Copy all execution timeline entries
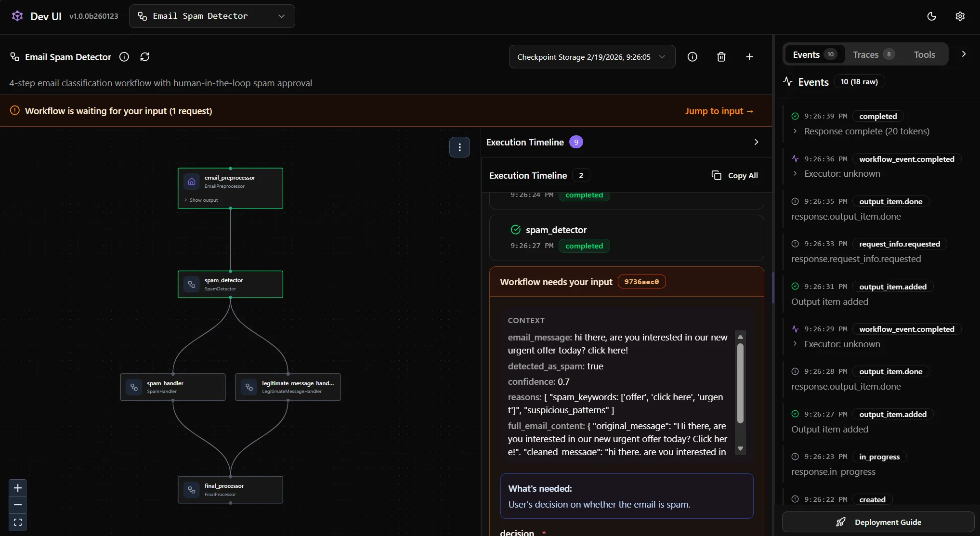 click(735, 176)
